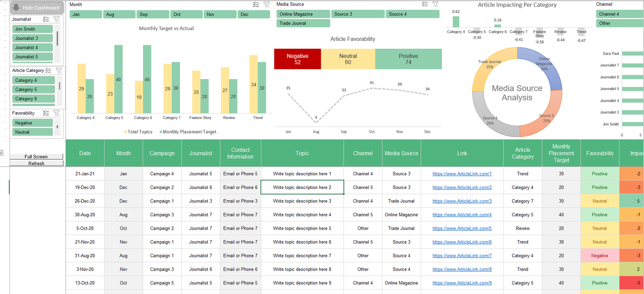This screenshot has height=294, width=644.
Task: Select Nov in the Month slicer
Action: pyautogui.click(x=220, y=14)
